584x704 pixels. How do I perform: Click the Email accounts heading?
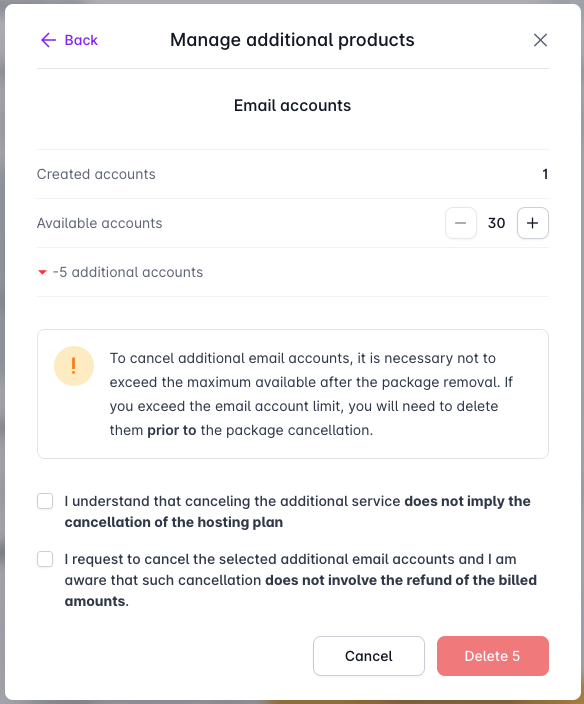[x=292, y=106]
